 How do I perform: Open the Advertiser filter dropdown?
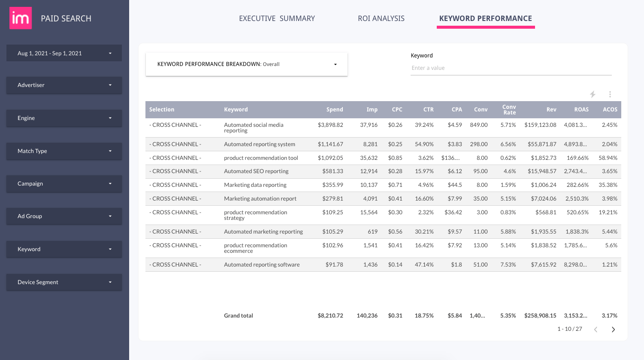click(x=63, y=85)
